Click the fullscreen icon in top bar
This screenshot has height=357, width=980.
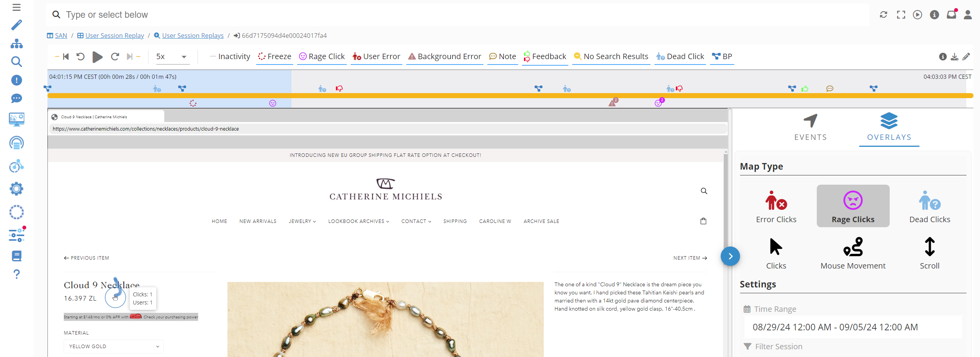[901, 15]
